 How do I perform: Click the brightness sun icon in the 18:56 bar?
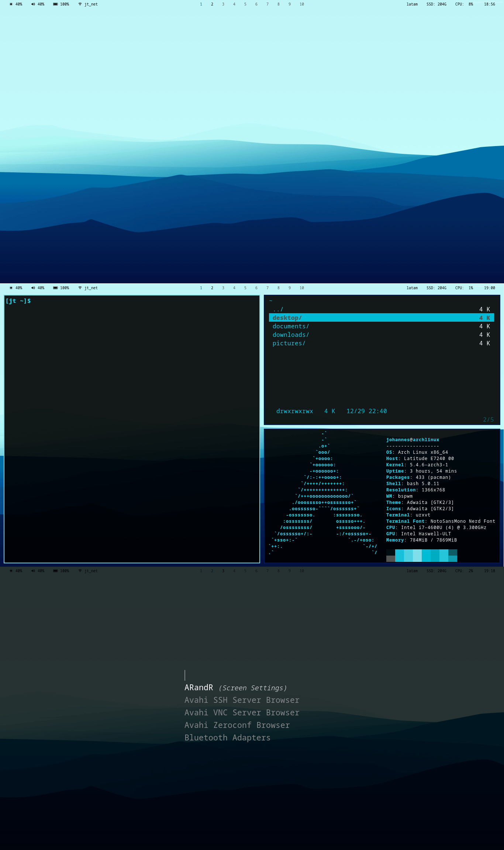click(11, 4)
